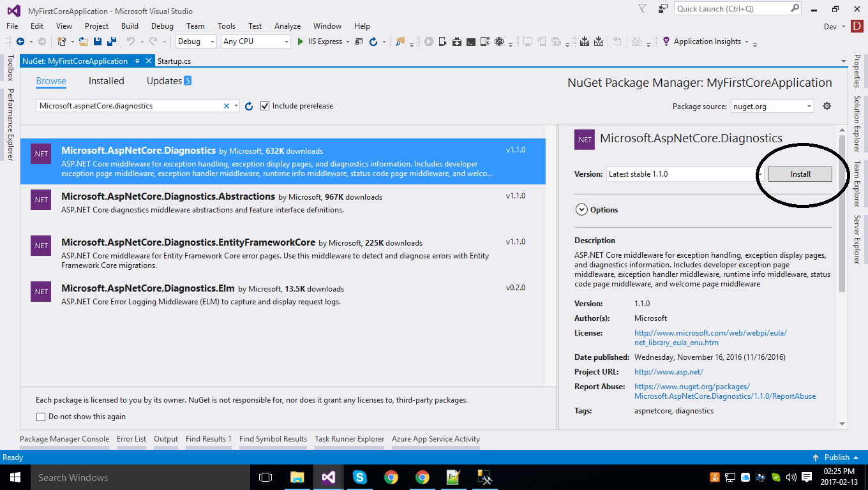Viewport: 868px width, 490px height.
Task: Select the Microsoft.AspNetCore.Diagnostics.Abstractions package row
Action: coord(283,208)
